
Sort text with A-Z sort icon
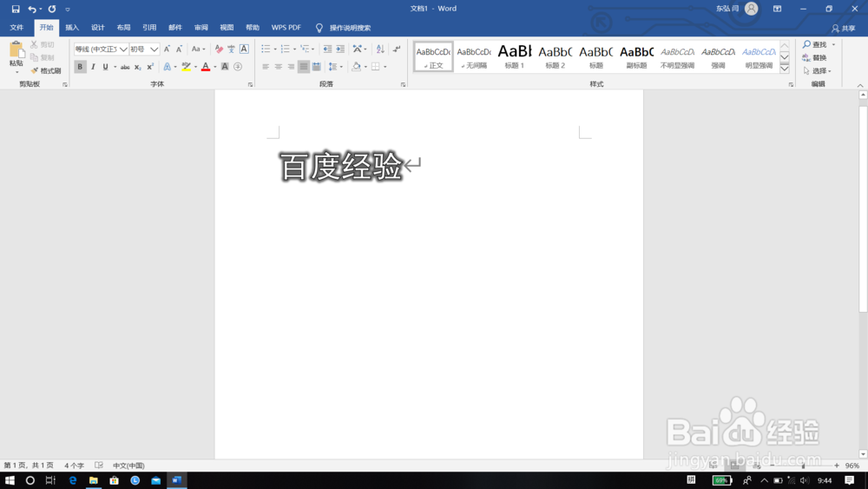pyautogui.click(x=380, y=50)
